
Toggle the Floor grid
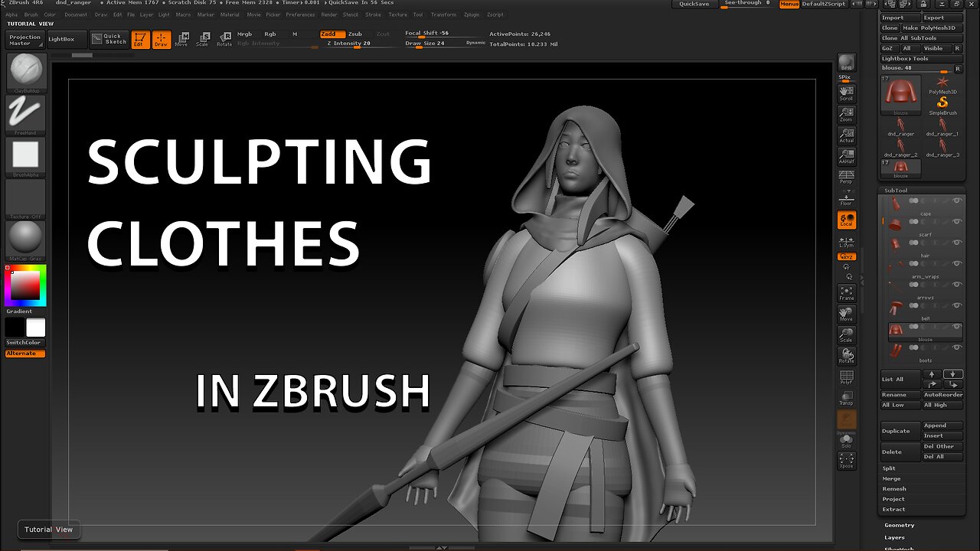point(846,199)
